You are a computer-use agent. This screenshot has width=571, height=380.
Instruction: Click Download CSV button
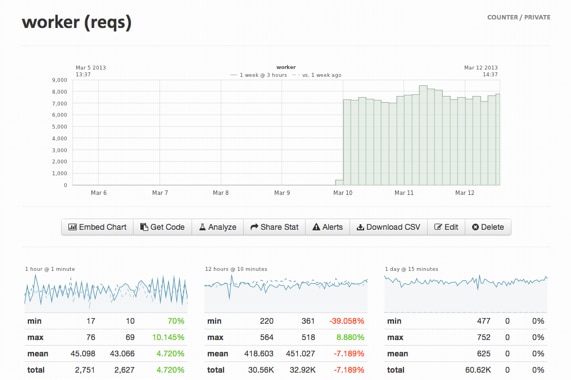coord(389,227)
